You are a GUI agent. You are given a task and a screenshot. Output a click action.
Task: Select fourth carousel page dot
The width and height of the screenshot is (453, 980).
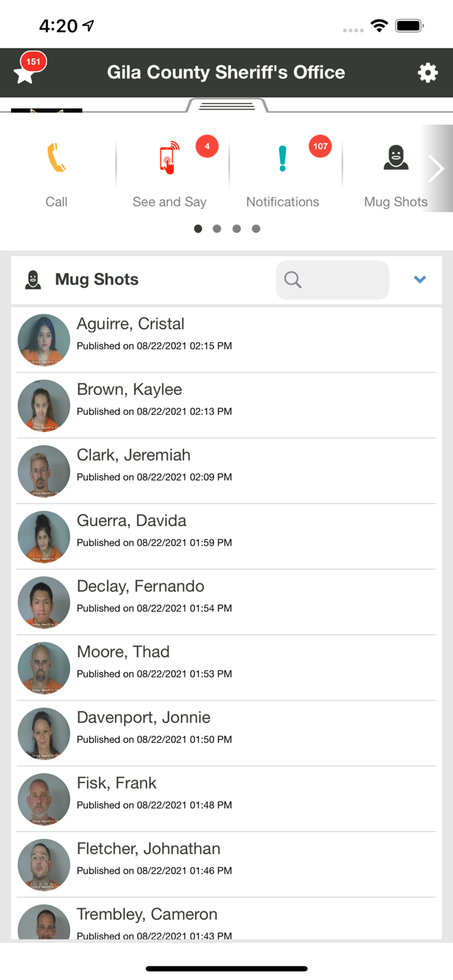(x=256, y=229)
